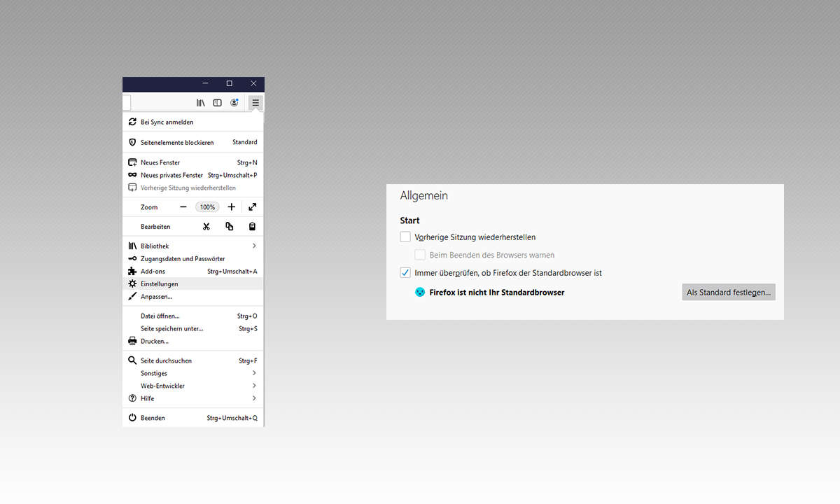Zoom out with the minus icon
Image resolution: width=840 pixels, height=504 pixels.
[183, 207]
